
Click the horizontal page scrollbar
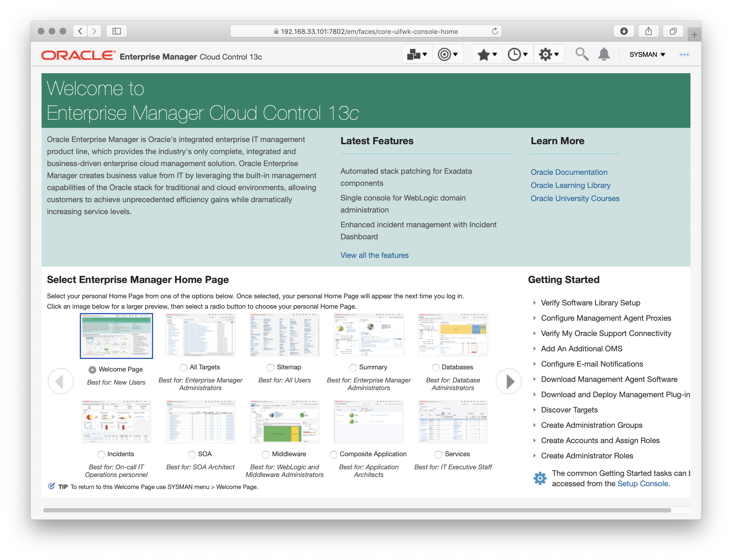(x=357, y=510)
